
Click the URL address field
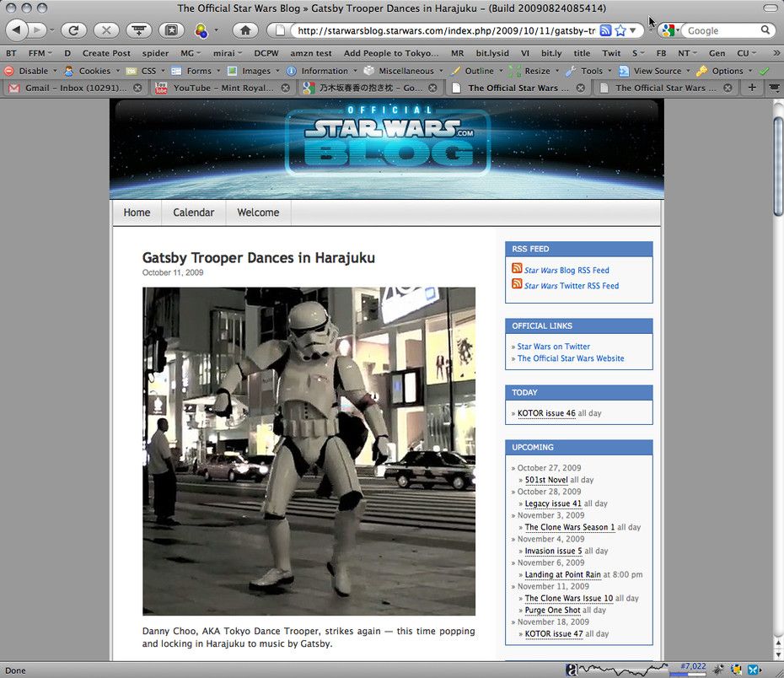pyautogui.click(x=445, y=30)
